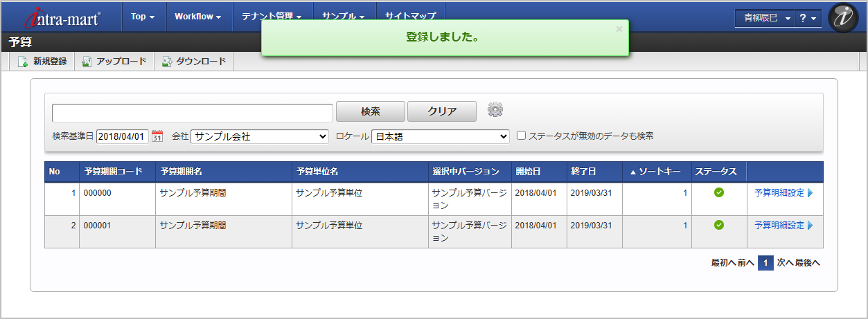Click green status icon for row 000001

tap(718, 224)
